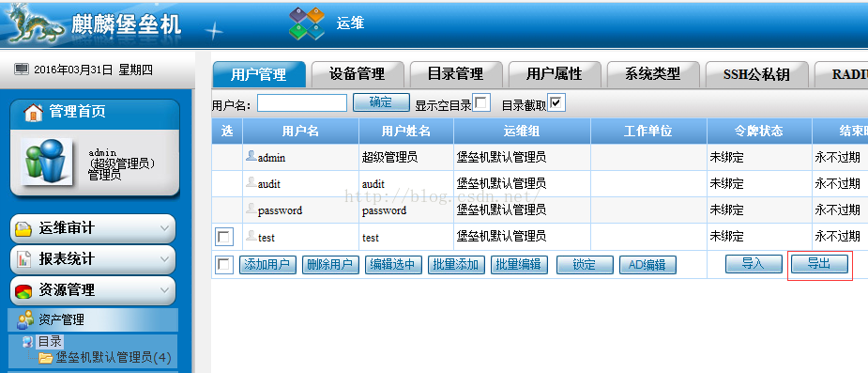This screenshot has width=868, height=373.
Task: Click the 令牌状态 column header
Action: pyautogui.click(x=759, y=132)
